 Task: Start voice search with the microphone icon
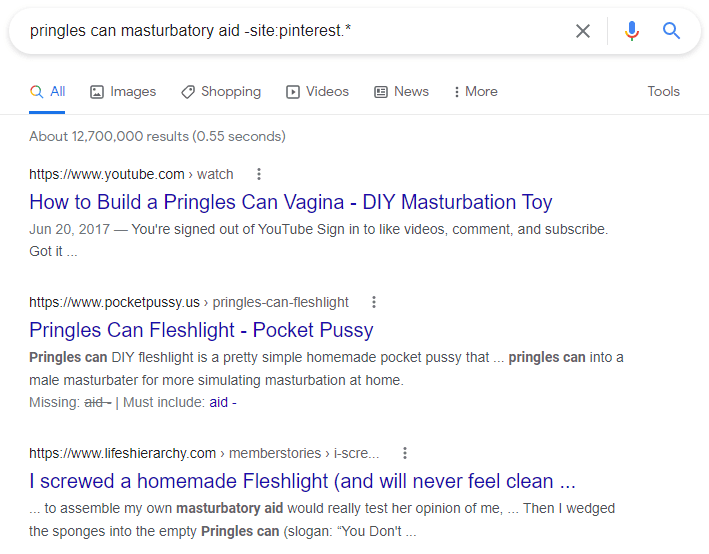631,31
